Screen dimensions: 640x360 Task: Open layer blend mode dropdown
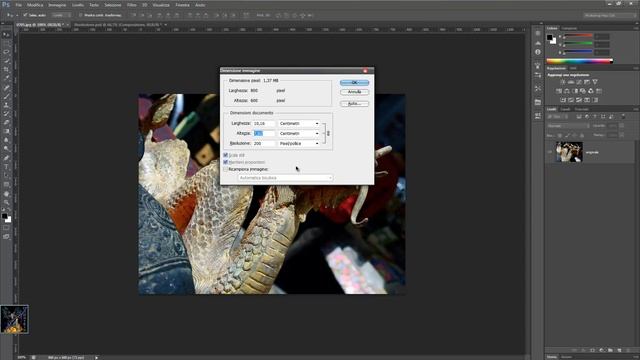tap(569, 126)
